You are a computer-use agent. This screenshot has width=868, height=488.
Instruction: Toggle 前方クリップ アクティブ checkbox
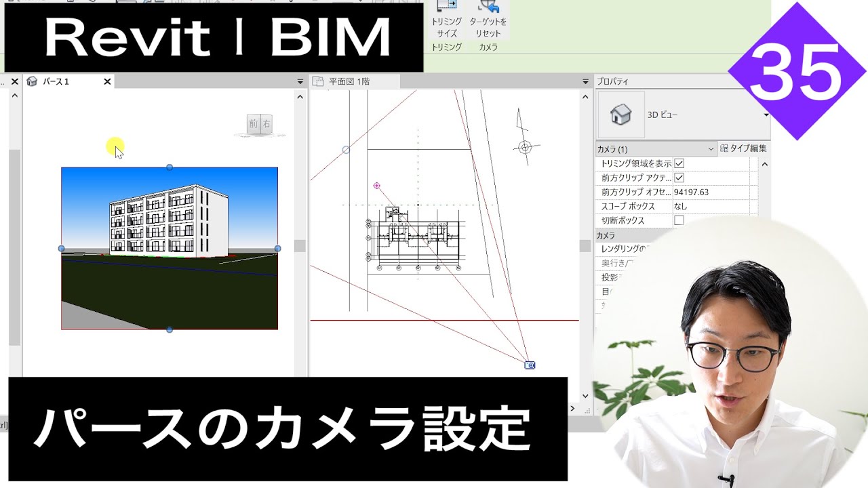pos(679,178)
